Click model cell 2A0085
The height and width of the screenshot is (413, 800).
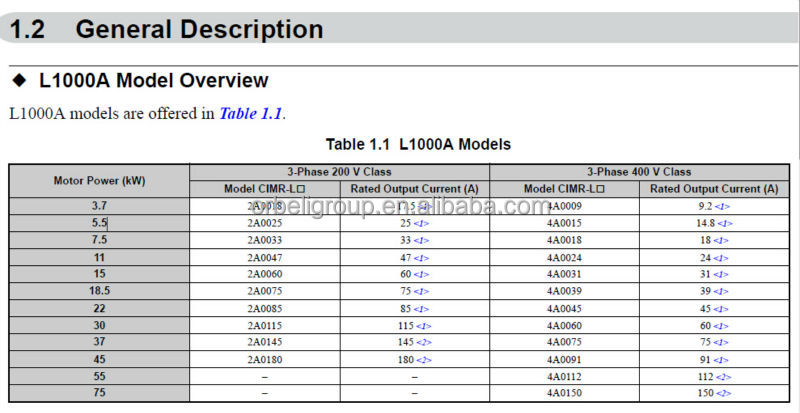coord(265,308)
